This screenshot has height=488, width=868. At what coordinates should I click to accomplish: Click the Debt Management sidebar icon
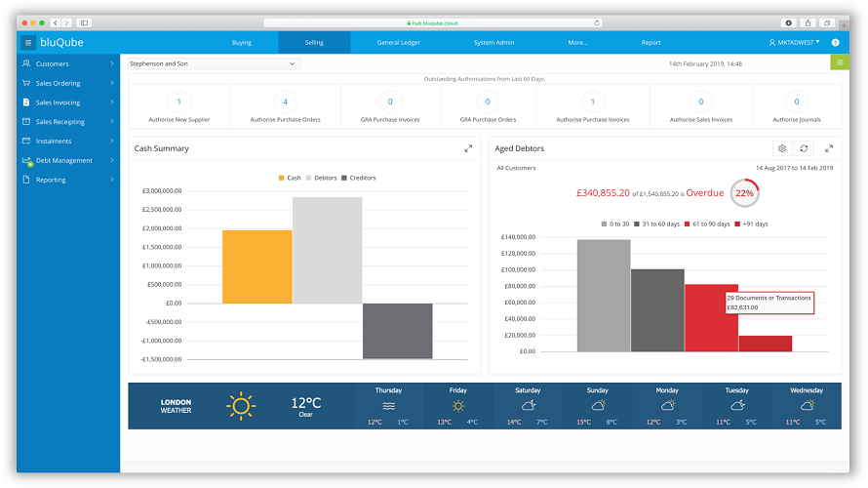point(26,161)
